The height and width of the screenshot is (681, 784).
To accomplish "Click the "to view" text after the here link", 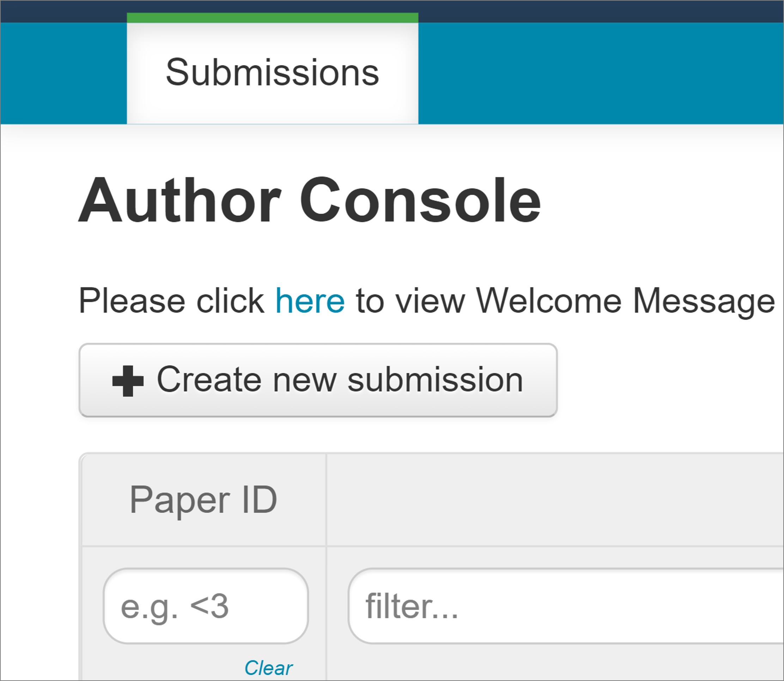I will [x=410, y=301].
